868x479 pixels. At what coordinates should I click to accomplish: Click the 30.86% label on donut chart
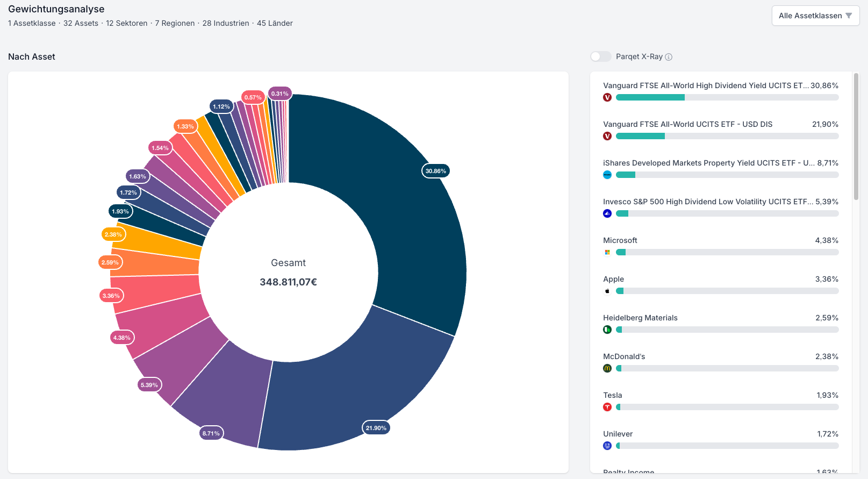(435, 171)
